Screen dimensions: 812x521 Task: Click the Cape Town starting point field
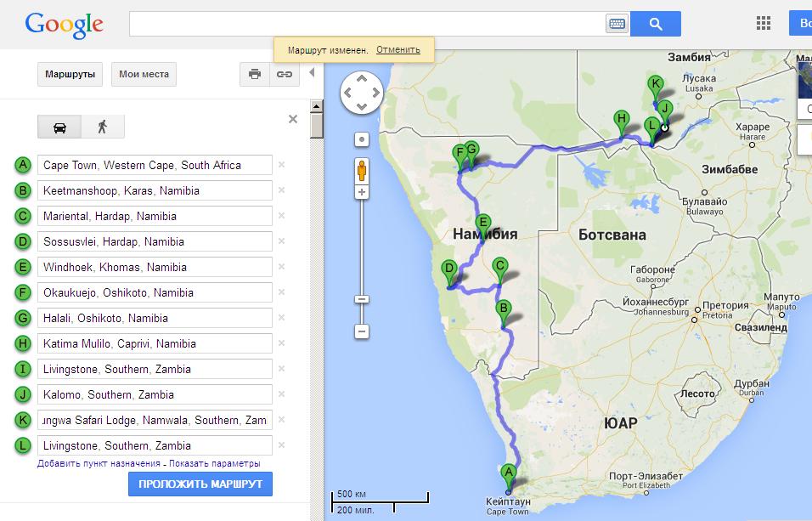point(155,165)
